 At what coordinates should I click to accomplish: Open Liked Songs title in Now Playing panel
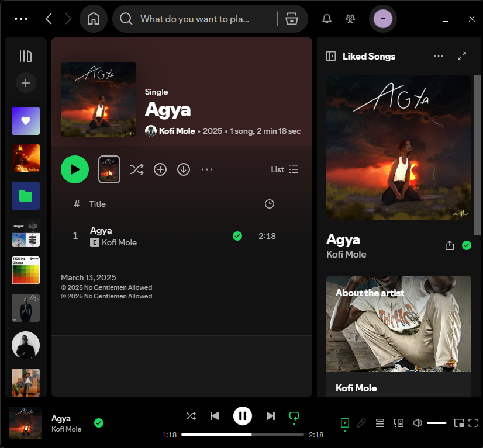369,56
